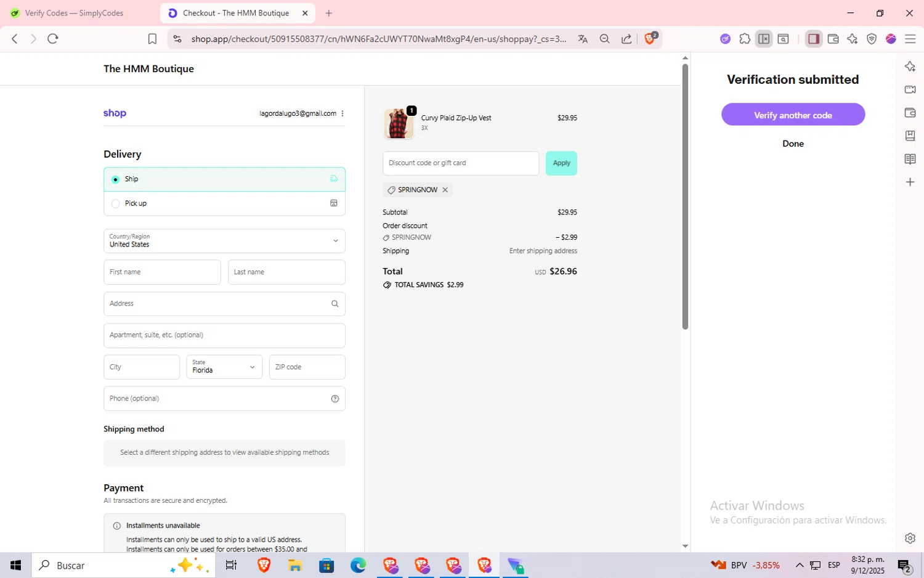Image resolution: width=924 pixels, height=578 pixels.
Task: Open the notification center icon
Action: point(904,565)
